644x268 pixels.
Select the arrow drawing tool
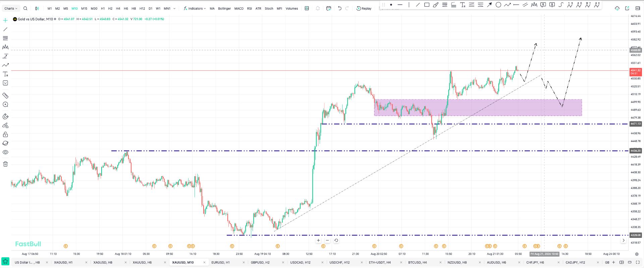(489, 5)
